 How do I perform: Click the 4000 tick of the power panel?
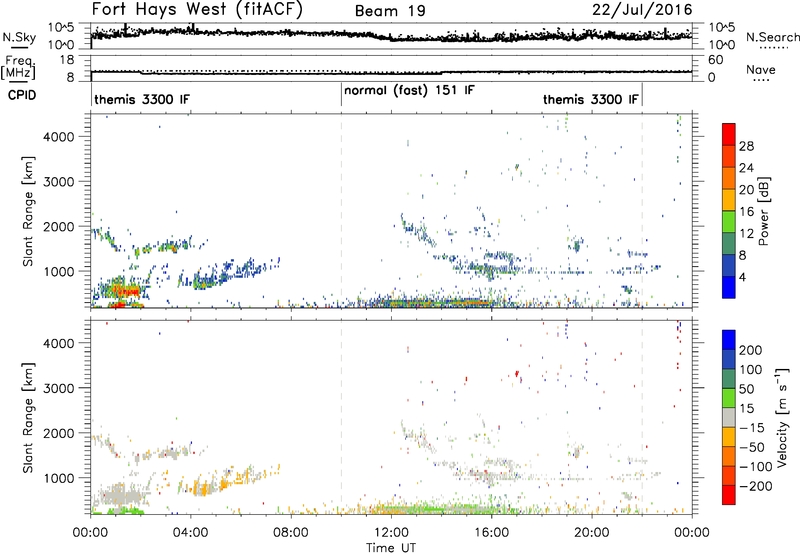tap(59, 137)
